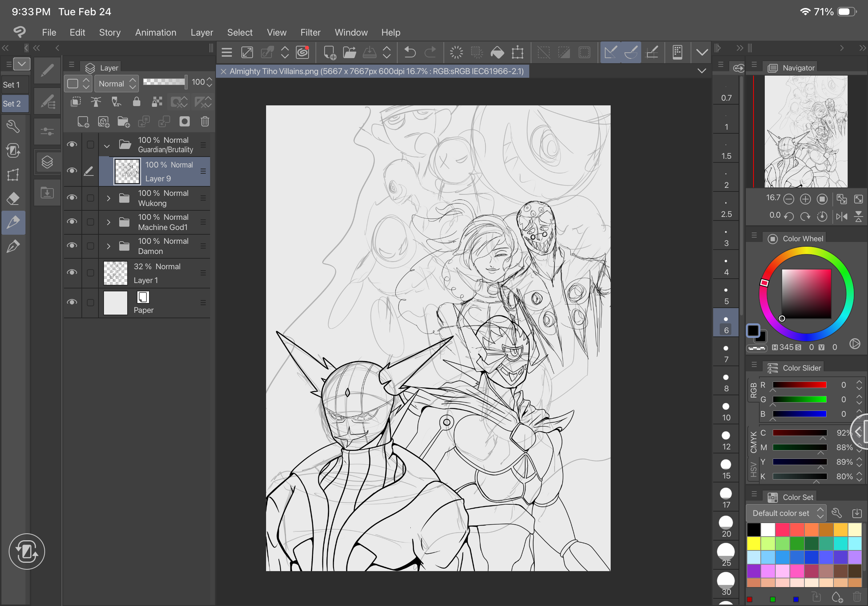Toggle visibility of Layer 1

[72, 273]
